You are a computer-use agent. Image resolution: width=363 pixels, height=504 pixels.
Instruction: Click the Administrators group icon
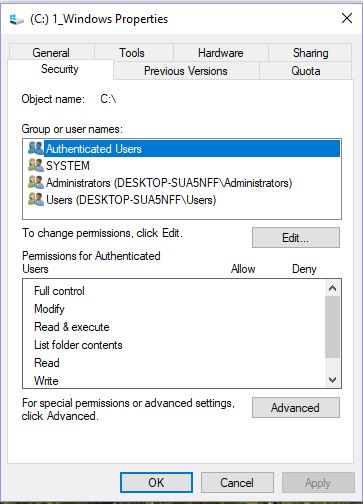36,182
